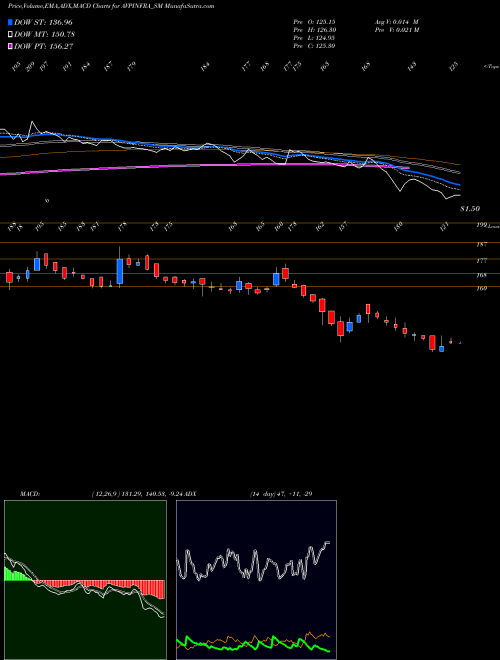This screenshot has width=500, height=660.
Task: Select the DOW ST: 136.96 label
Action: tap(43, 23)
